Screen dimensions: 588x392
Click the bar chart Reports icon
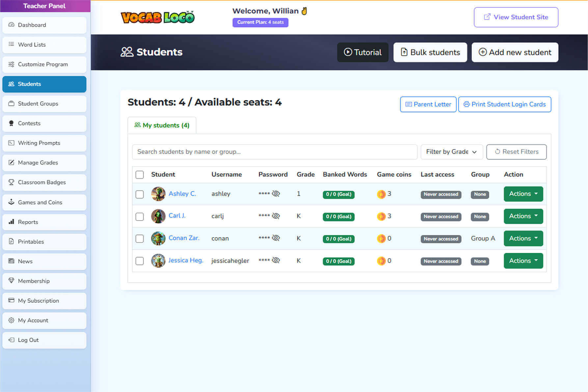(x=11, y=222)
